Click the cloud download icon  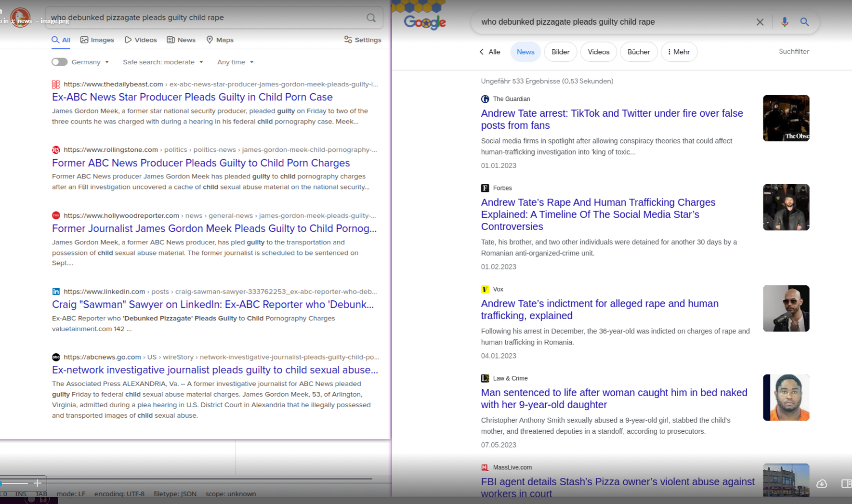click(822, 484)
